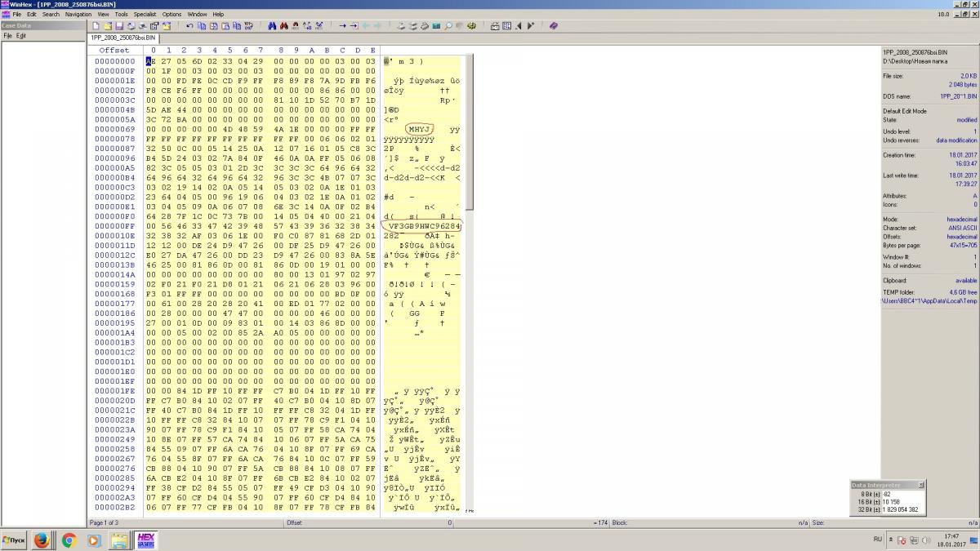
Task: Click the VF3GB9HWC96284 string in the ASCII column
Action: point(425,225)
